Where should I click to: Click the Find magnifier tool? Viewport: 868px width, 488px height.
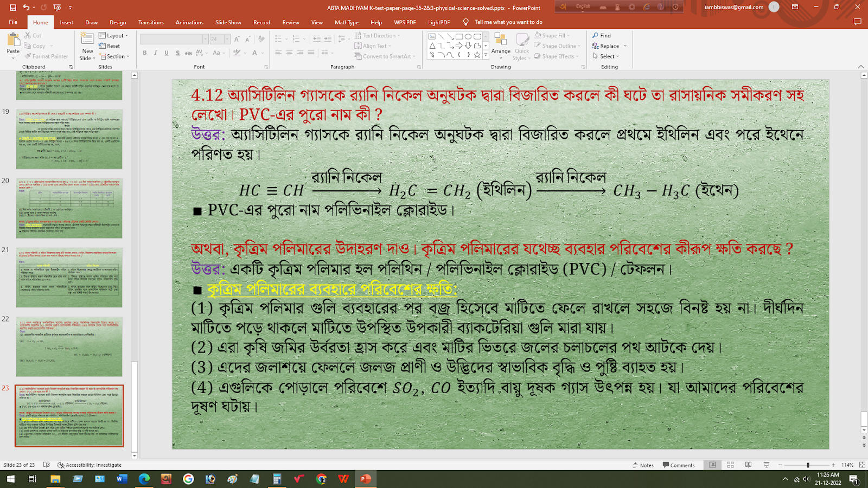coord(601,36)
